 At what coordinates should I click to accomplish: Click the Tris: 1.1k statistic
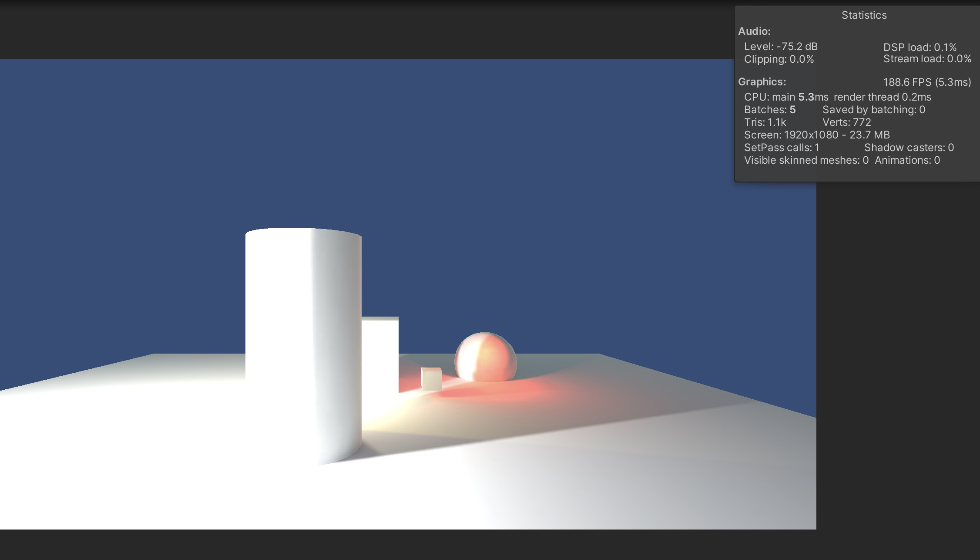click(x=765, y=122)
